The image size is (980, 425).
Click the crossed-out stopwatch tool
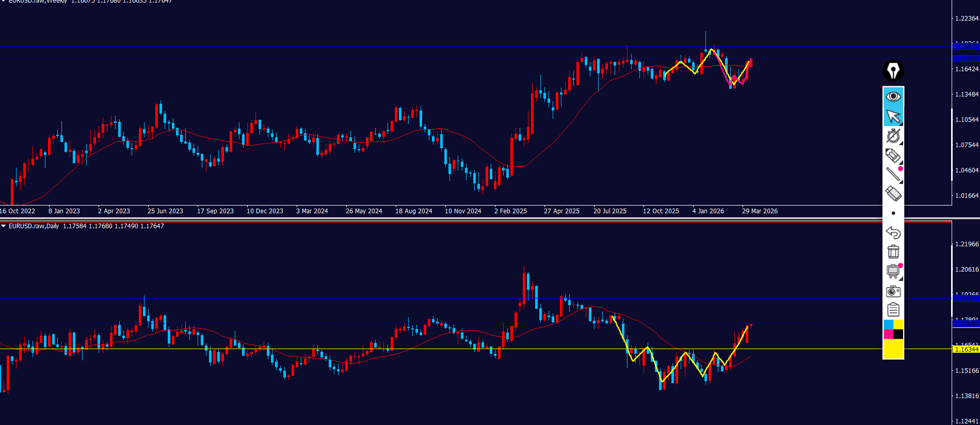point(893,136)
